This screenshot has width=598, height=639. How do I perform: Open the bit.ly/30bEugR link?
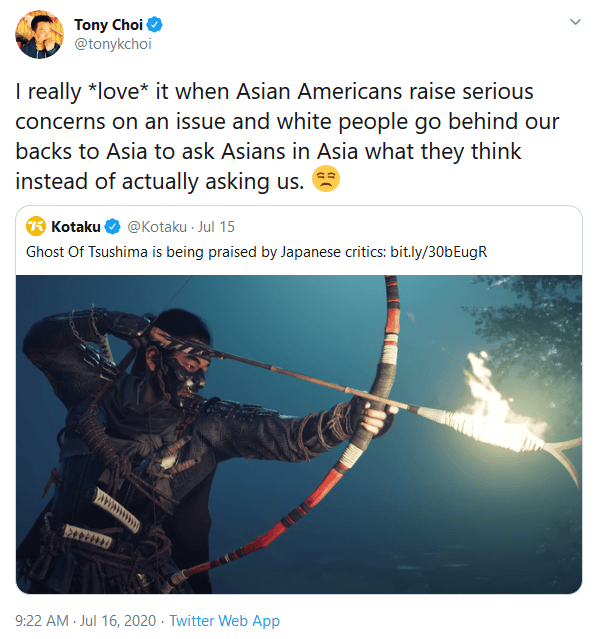(x=439, y=252)
